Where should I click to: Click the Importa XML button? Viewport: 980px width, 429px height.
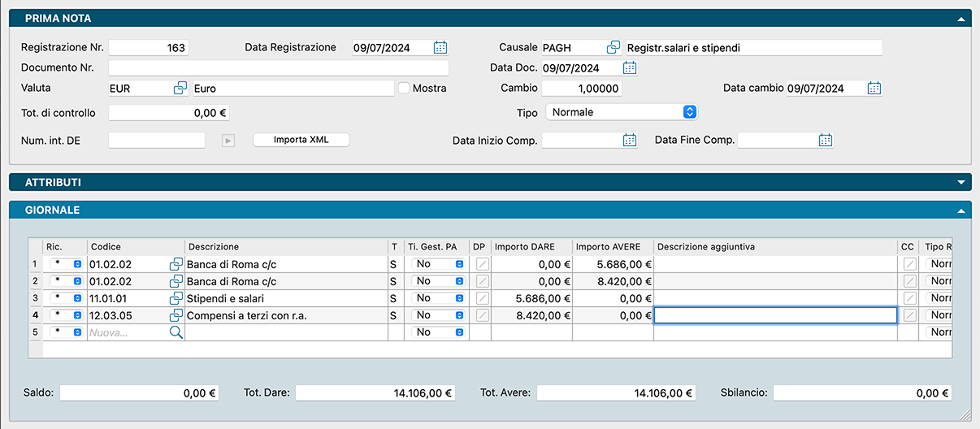tap(301, 140)
